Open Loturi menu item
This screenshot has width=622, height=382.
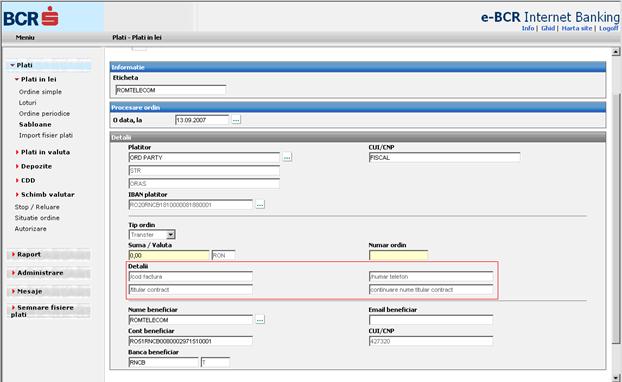point(27,102)
